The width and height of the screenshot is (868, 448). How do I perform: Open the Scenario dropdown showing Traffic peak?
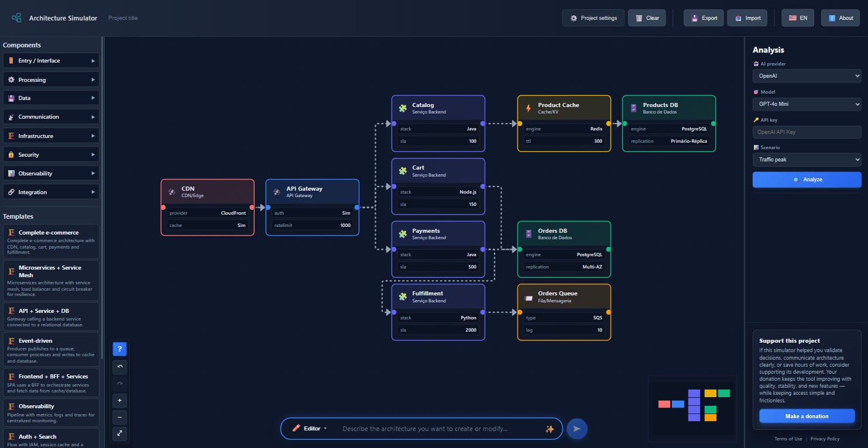(807, 160)
